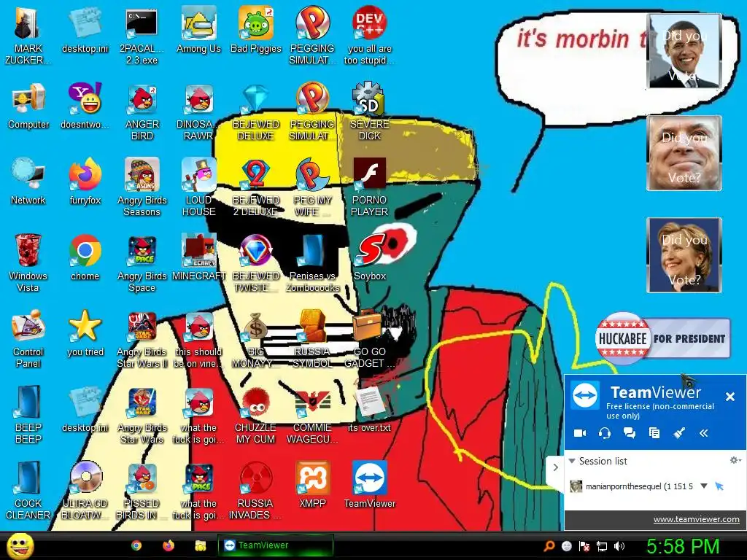Select the BIG MONAYY money bag icon
The image size is (747, 560).
pyautogui.click(x=256, y=339)
